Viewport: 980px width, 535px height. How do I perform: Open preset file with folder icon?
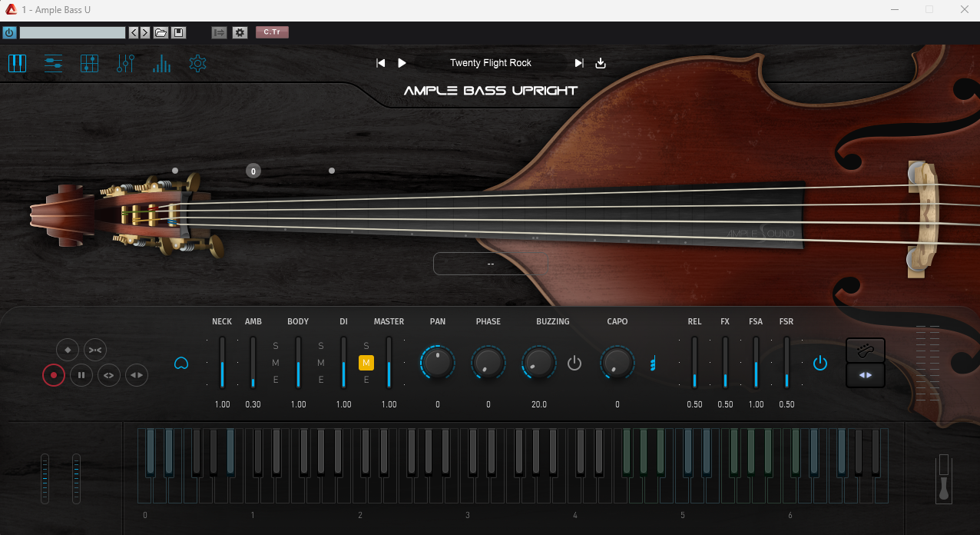click(x=161, y=32)
